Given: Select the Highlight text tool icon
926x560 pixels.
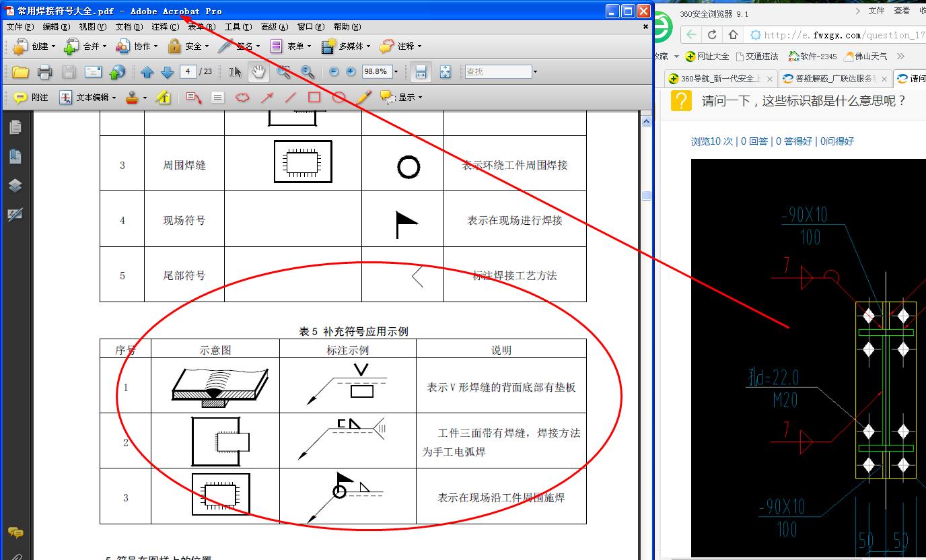Looking at the screenshot, I should coord(164,98).
